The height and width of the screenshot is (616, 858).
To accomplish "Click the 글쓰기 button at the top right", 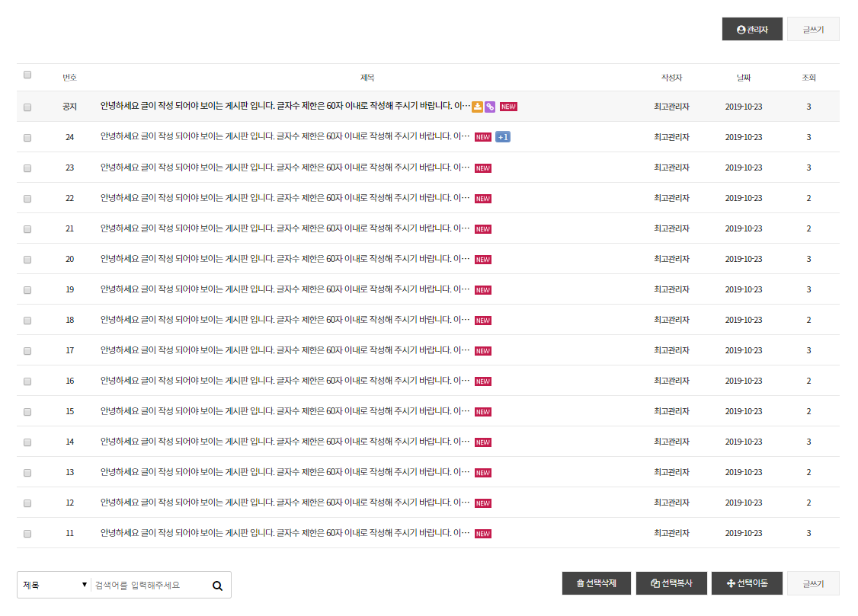I will tap(813, 30).
